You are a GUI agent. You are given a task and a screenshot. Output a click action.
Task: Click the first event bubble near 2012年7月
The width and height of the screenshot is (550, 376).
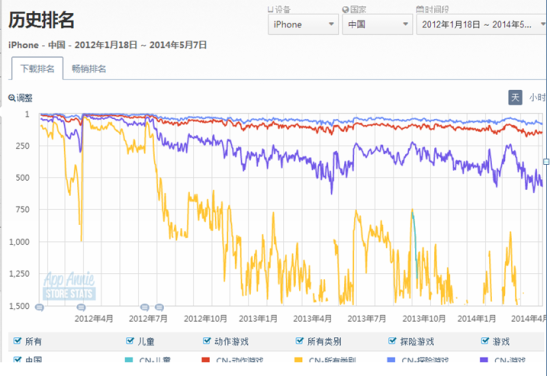click(x=145, y=308)
